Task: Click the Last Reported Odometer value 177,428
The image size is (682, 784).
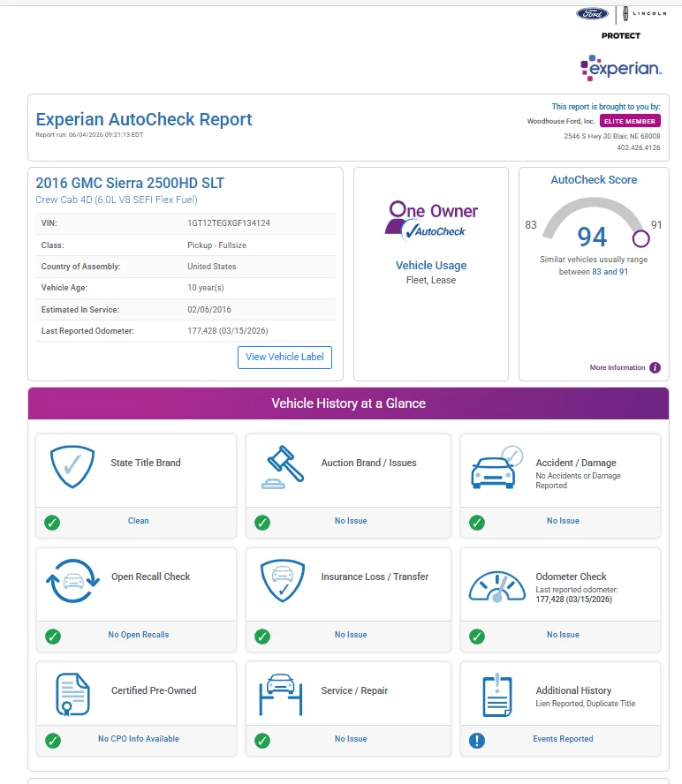Action: coord(228,331)
